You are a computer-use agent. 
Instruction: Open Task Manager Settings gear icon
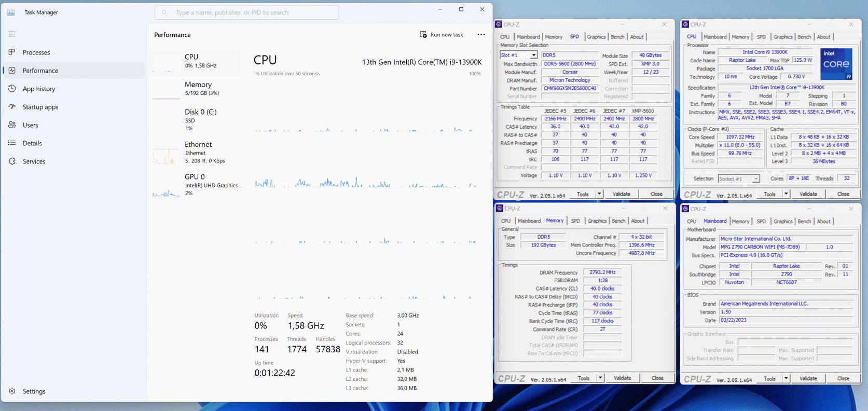click(12, 391)
